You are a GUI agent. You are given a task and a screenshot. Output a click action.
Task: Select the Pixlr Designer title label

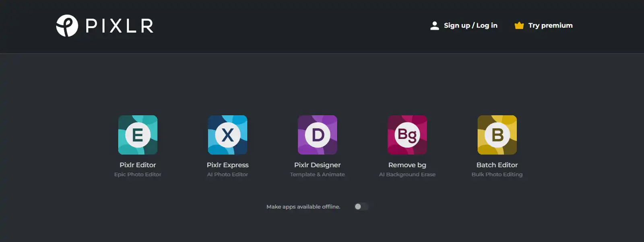click(x=317, y=165)
